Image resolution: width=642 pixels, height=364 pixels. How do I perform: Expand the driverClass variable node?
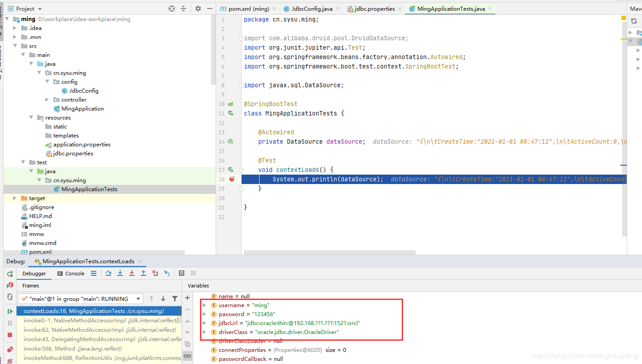click(204, 332)
